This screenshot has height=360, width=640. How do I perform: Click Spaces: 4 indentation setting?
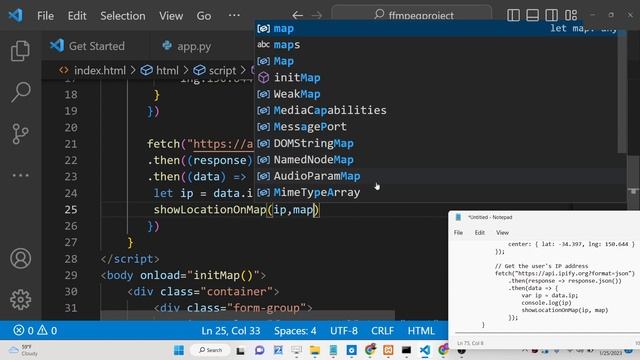pyautogui.click(x=295, y=331)
